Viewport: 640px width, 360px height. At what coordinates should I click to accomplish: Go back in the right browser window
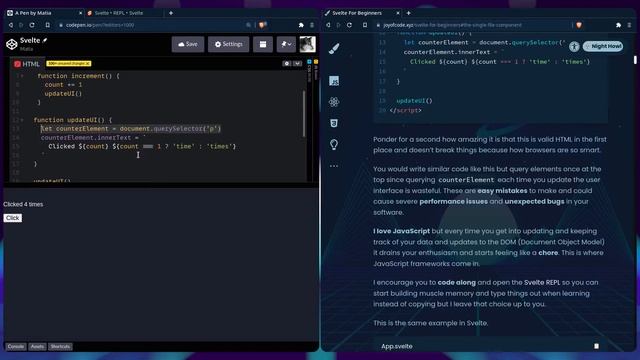pos(328,25)
